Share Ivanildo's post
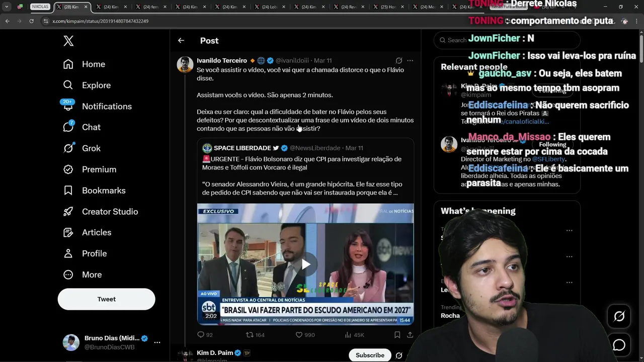The image size is (644, 362). point(410,335)
